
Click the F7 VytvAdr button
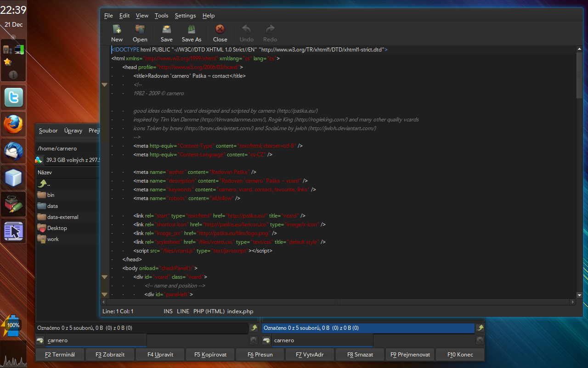pyautogui.click(x=310, y=355)
